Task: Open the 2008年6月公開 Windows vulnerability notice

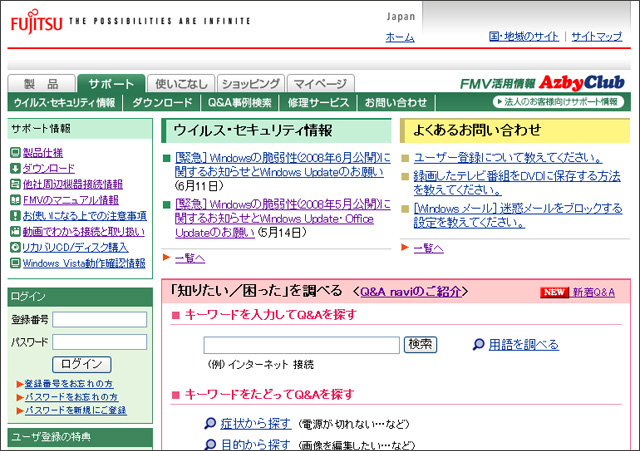Action: 282,165
